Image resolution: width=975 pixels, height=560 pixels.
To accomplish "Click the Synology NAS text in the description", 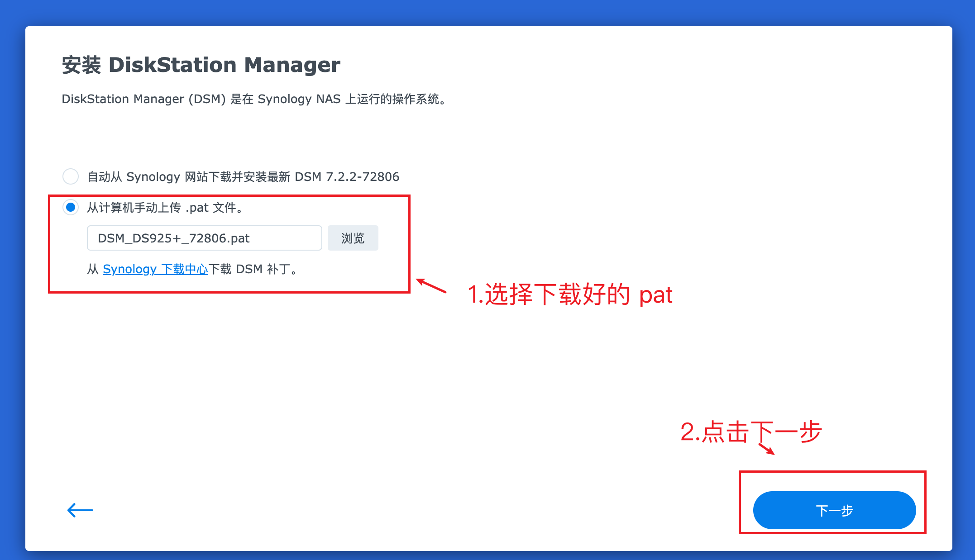I will click(299, 99).
